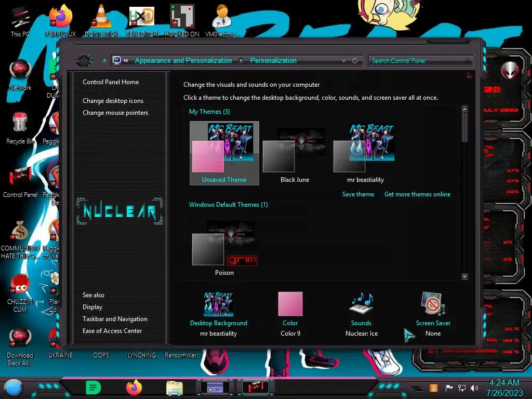Image resolution: width=532 pixels, height=399 pixels.
Task: Open the Screen Saver settings icon
Action: 433,303
